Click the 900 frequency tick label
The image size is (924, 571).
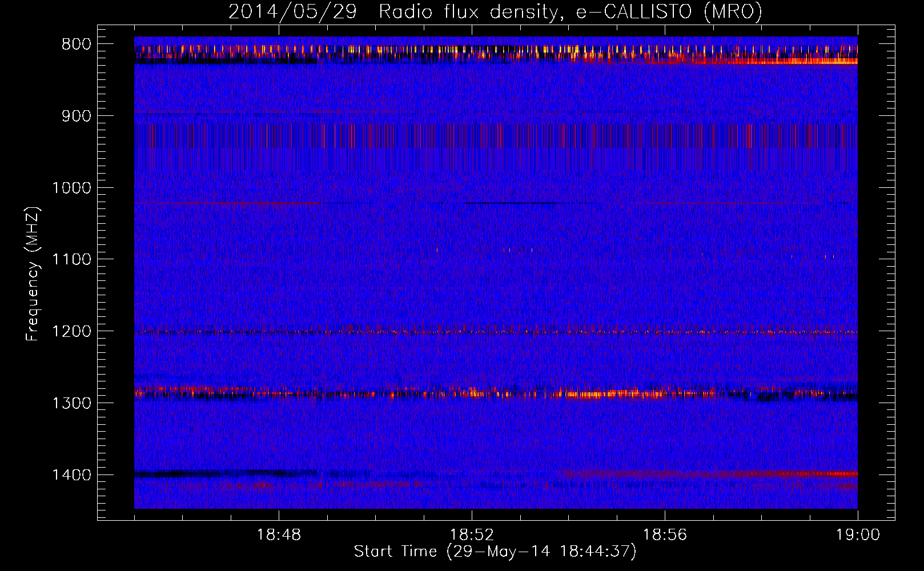(x=76, y=116)
